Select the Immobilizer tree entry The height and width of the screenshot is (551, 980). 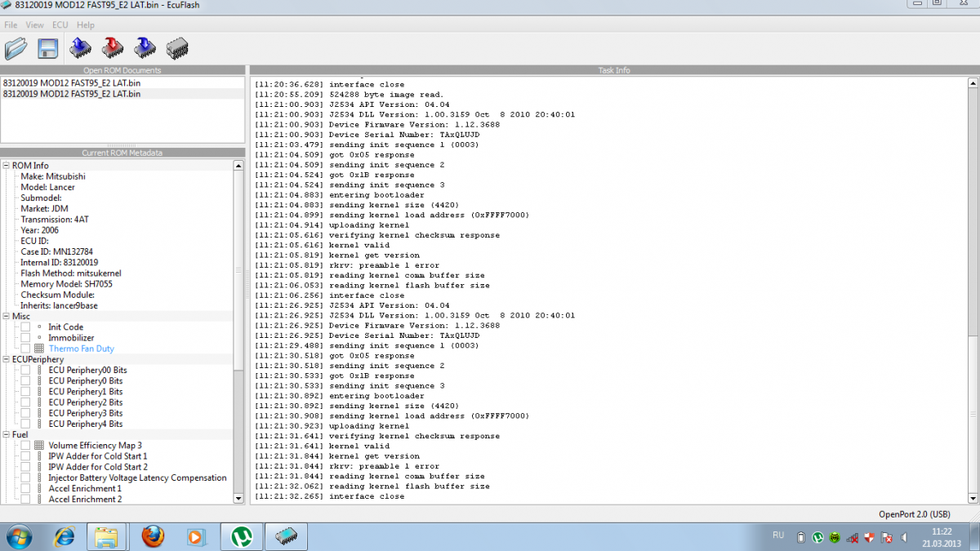(71, 338)
